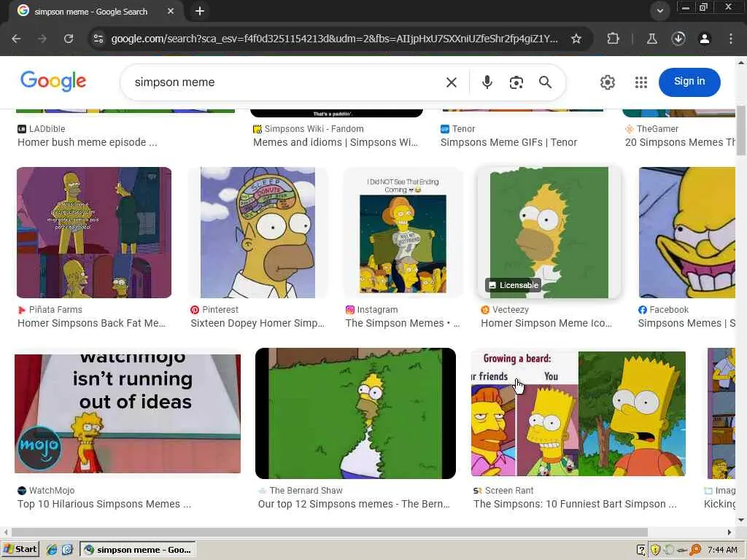Click the second quick launch icon

click(67, 550)
